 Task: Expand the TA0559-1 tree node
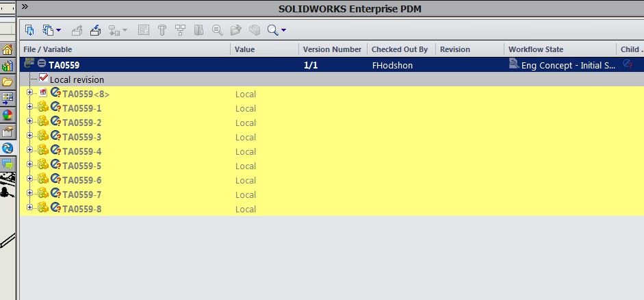29,107
